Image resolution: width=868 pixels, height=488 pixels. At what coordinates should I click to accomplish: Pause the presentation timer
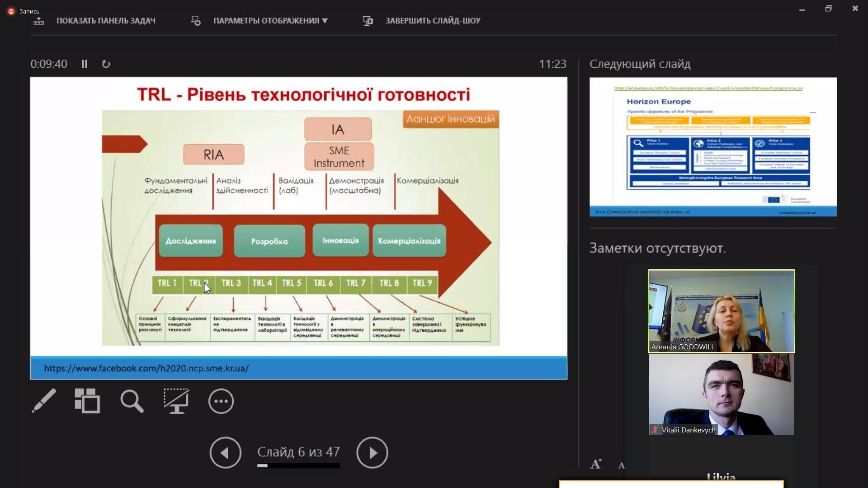[85, 64]
